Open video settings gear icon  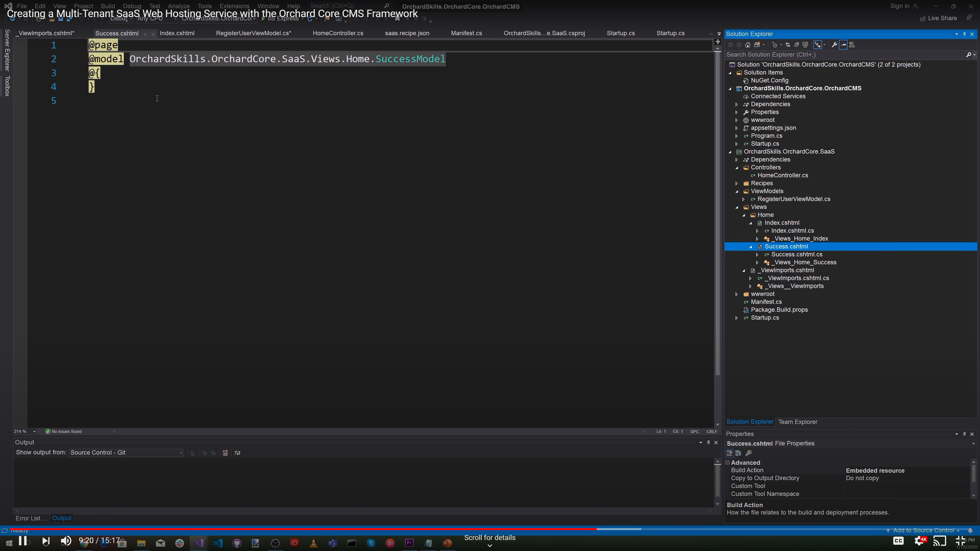click(x=920, y=540)
